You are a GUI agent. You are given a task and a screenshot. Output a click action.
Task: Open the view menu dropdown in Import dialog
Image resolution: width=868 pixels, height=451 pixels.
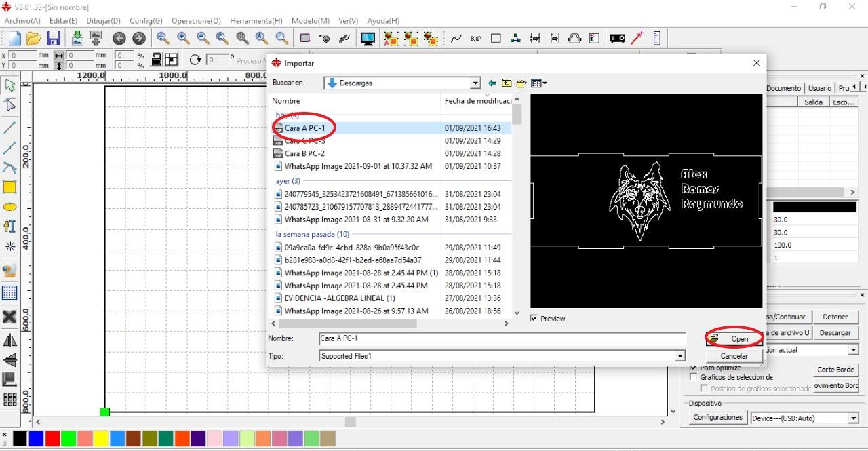pos(539,83)
